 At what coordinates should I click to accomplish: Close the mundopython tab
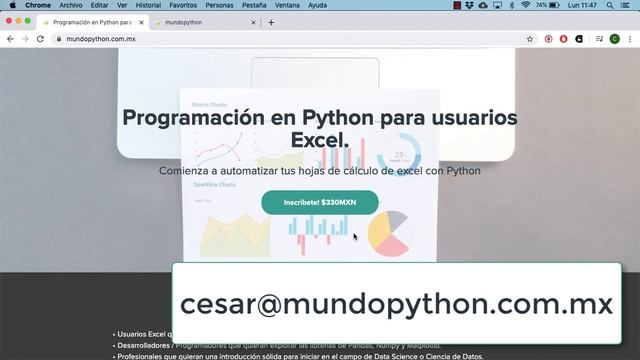tap(253, 22)
